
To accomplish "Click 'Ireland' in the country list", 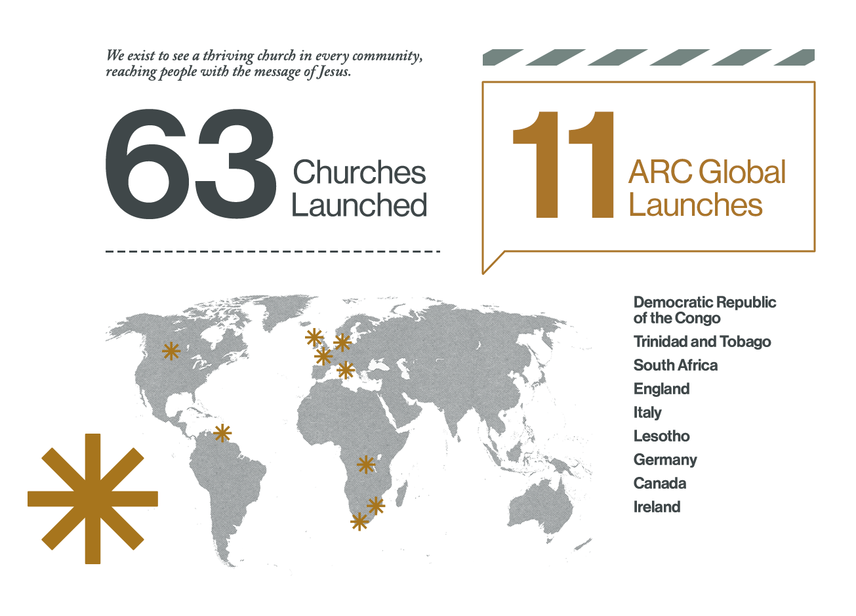I will (x=657, y=507).
